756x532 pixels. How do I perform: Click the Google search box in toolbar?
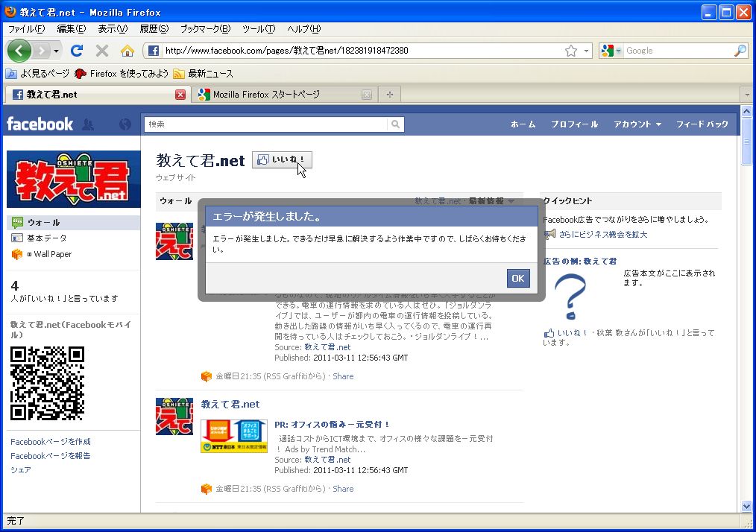click(678, 51)
